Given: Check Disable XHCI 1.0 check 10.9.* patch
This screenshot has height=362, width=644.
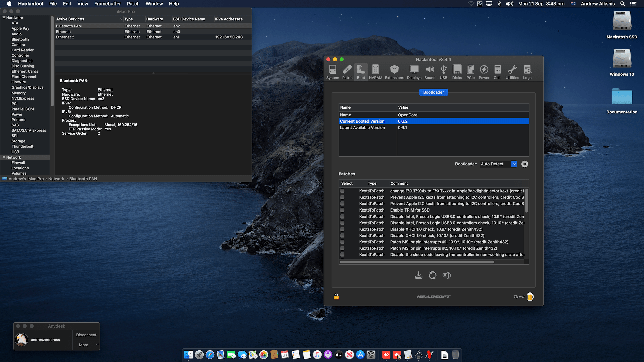Looking at the screenshot, I should tap(342, 229).
